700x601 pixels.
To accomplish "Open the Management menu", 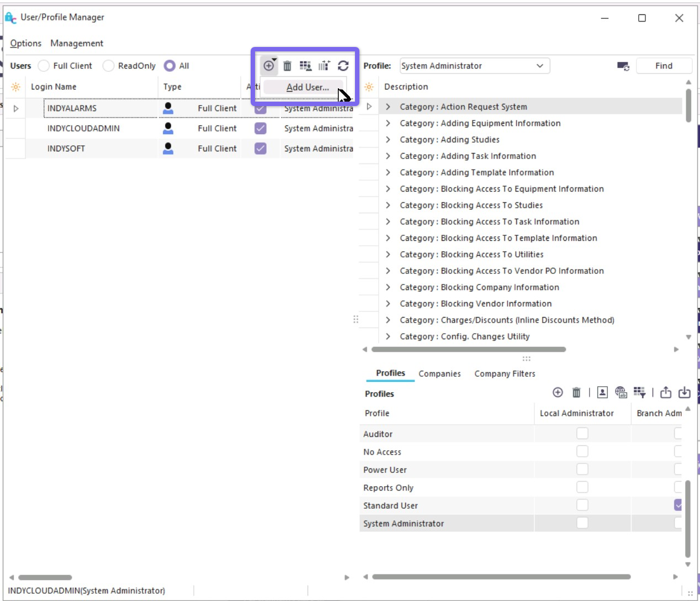I will click(77, 43).
